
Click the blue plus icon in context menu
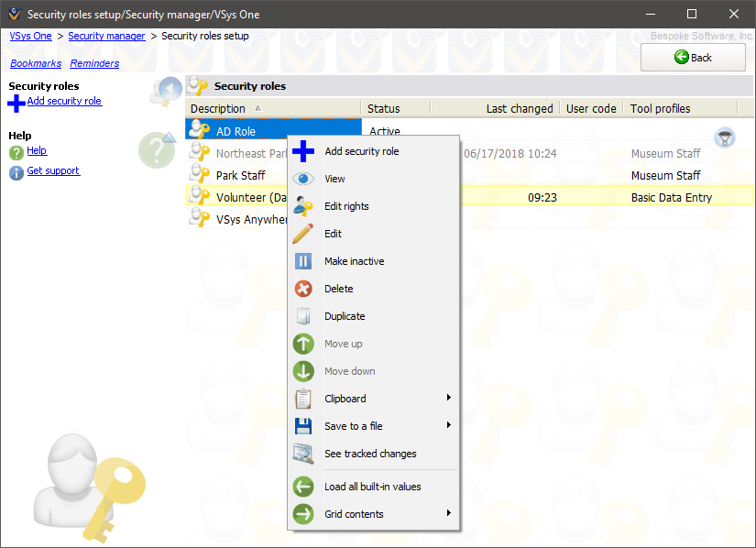coord(303,151)
